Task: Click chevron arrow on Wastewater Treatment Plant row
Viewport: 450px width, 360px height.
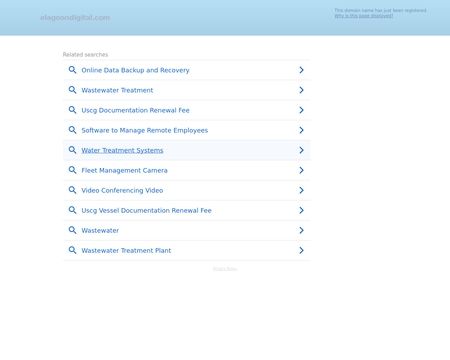Action: coord(301,250)
